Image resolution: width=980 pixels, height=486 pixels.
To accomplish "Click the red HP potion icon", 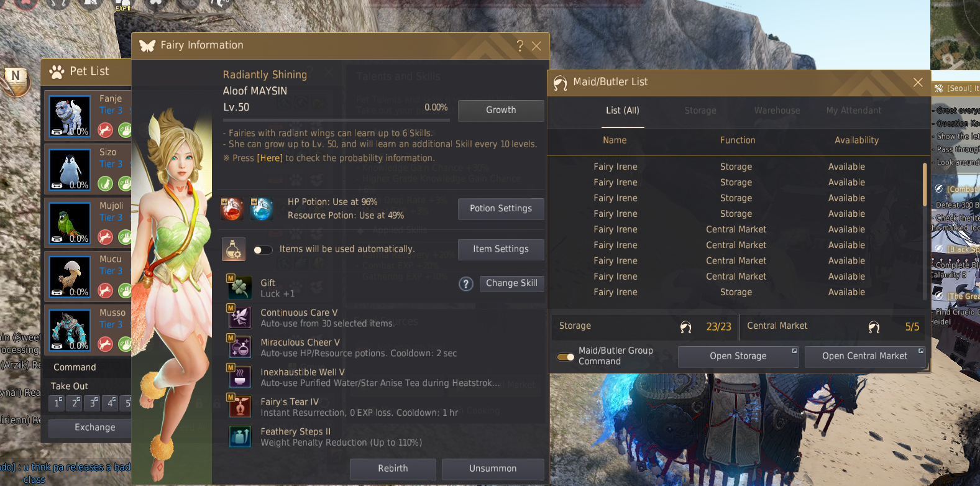I will tap(232, 209).
